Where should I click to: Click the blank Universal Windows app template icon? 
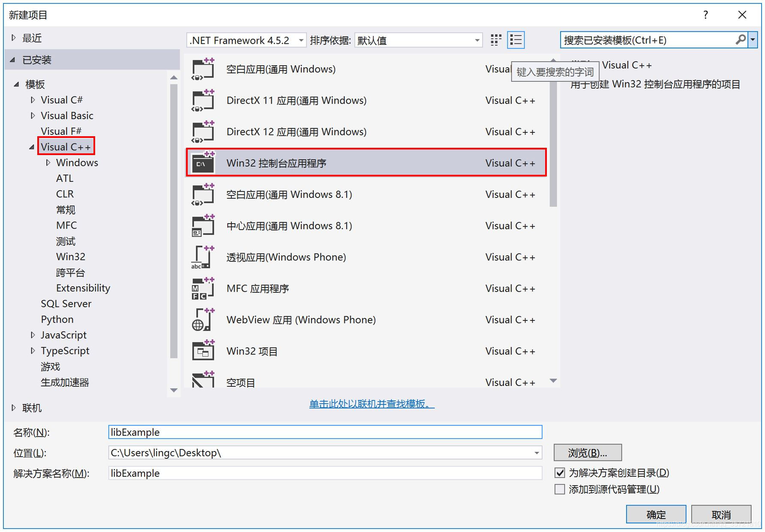point(203,69)
